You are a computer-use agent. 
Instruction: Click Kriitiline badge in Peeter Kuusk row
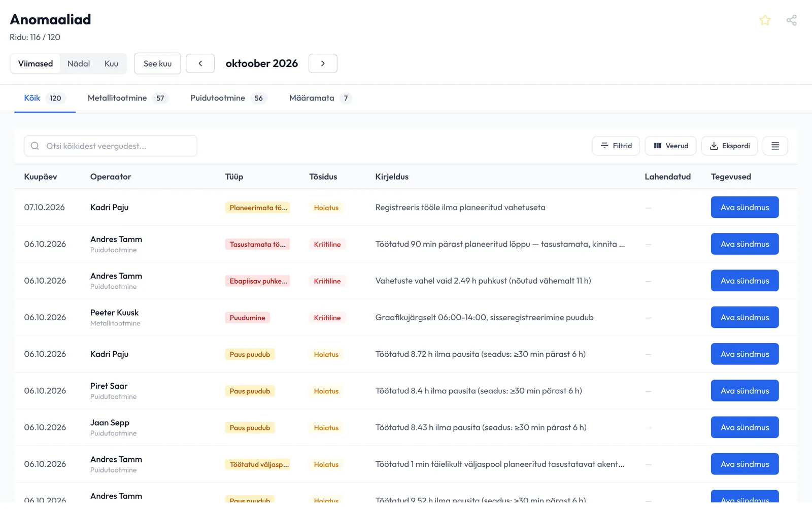tap(327, 318)
